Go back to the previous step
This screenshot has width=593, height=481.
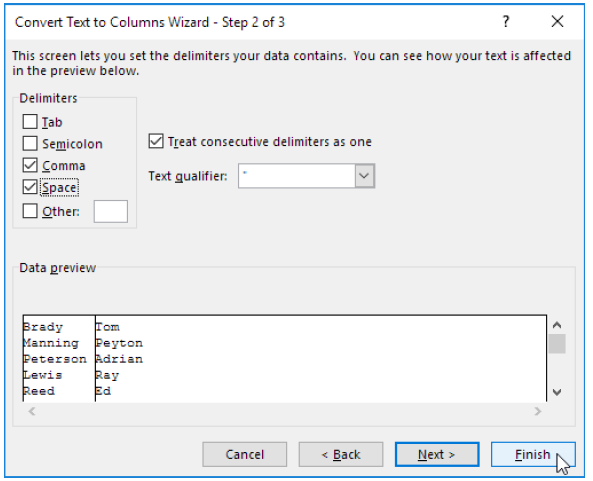point(341,454)
